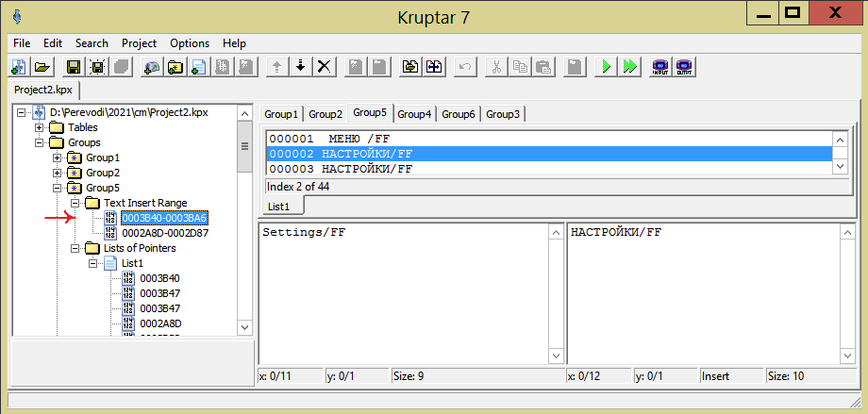
Task: Switch to the Group2 tab
Action: (x=325, y=114)
